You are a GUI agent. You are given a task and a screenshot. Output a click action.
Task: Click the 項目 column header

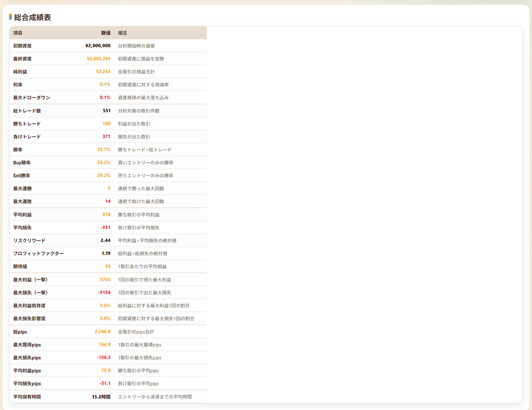coord(18,33)
